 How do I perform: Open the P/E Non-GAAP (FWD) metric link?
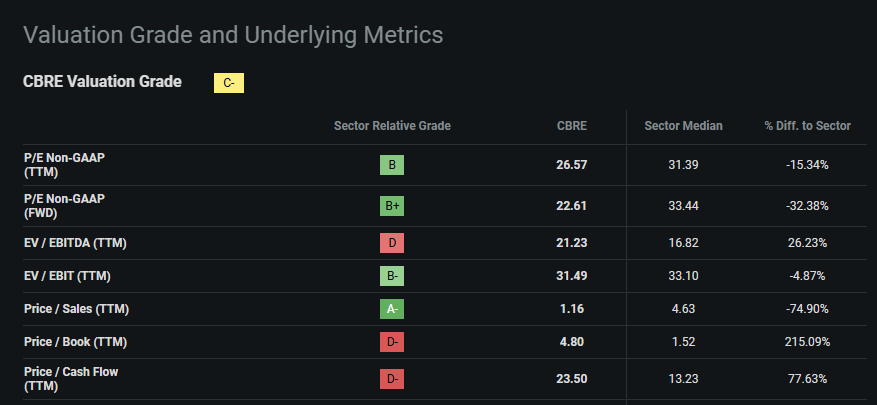pyautogui.click(x=64, y=206)
